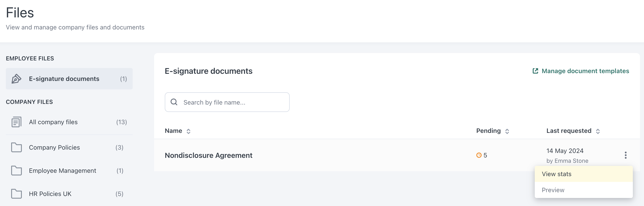
Task: Click the file name search field
Action: pyautogui.click(x=227, y=102)
